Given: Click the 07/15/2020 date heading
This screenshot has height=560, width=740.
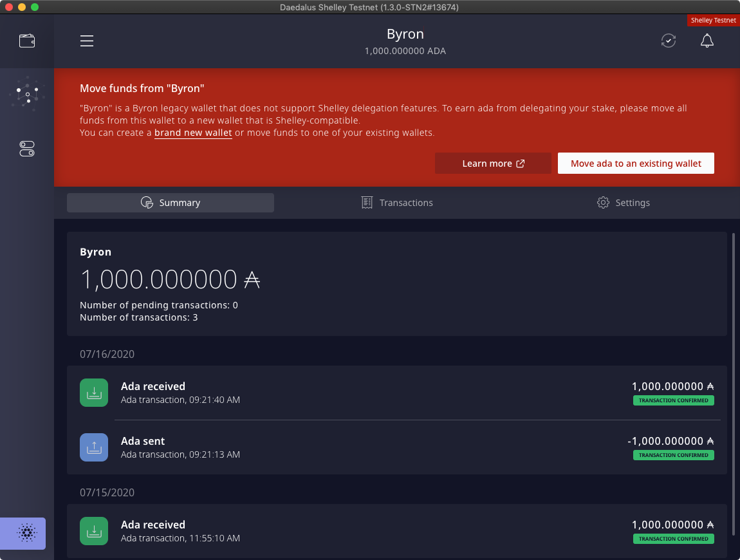Looking at the screenshot, I should (107, 492).
